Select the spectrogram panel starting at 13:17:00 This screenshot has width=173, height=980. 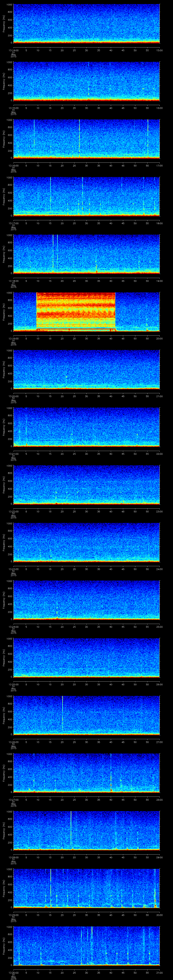(86, 197)
